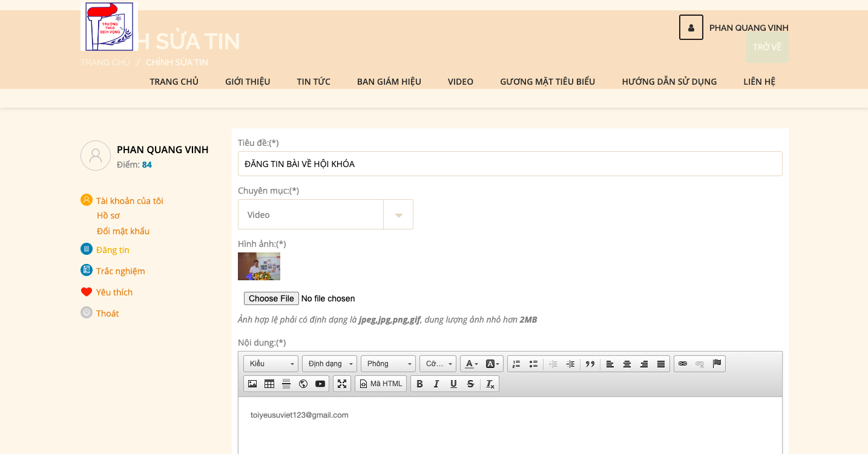This screenshot has width=868, height=454.
Task: Go to TIN TỨC menu
Action: click(314, 82)
